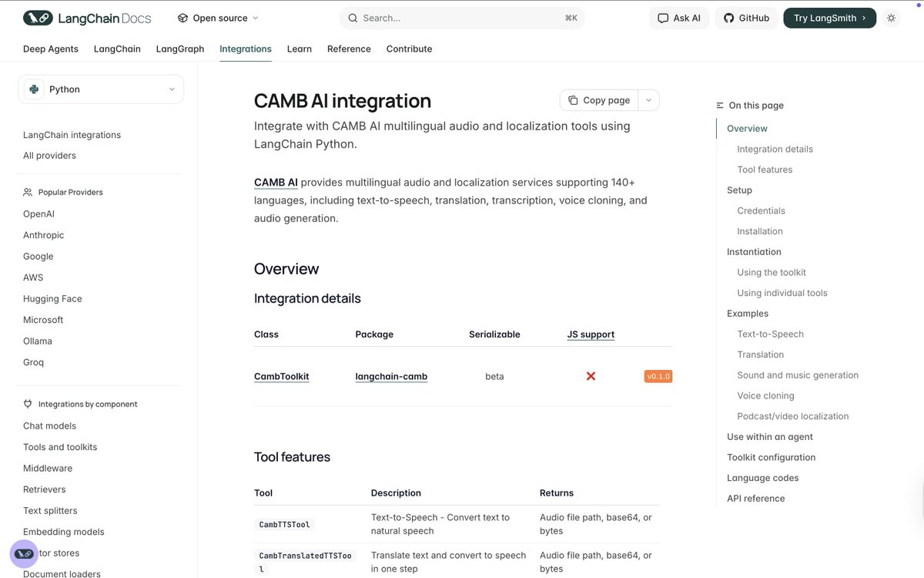
Task: Jump to Integration details in outline
Action: pyautogui.click(x=775, y=150)
